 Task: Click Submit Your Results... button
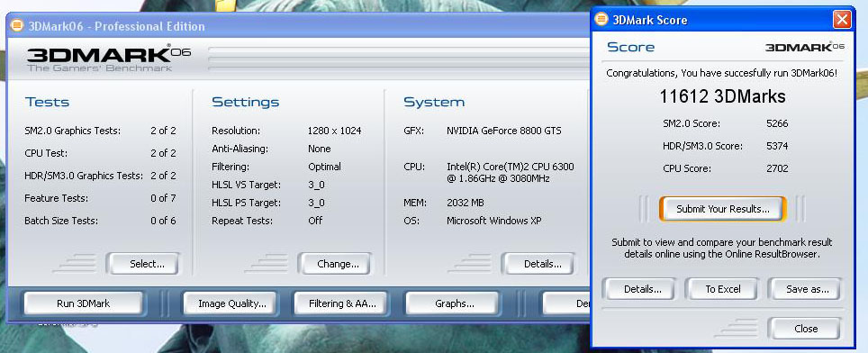(x=722, y=209)
